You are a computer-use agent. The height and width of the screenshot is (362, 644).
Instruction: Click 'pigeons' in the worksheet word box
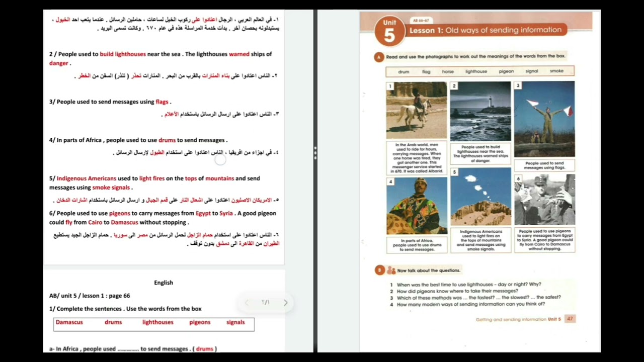click(x=200, y=322)
